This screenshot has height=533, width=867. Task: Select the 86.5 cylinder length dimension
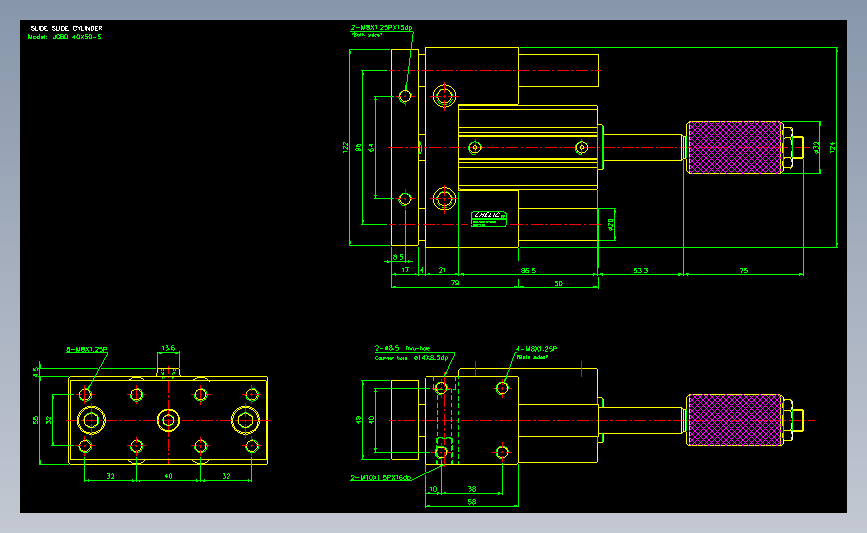(x=529, y=270)
